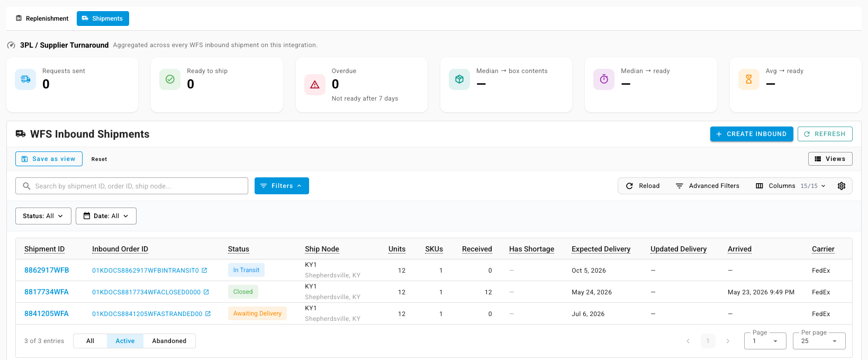This screenshot has height=360, width=868.
Task: Go to the next page arrow
Action: tap(728, 341)
